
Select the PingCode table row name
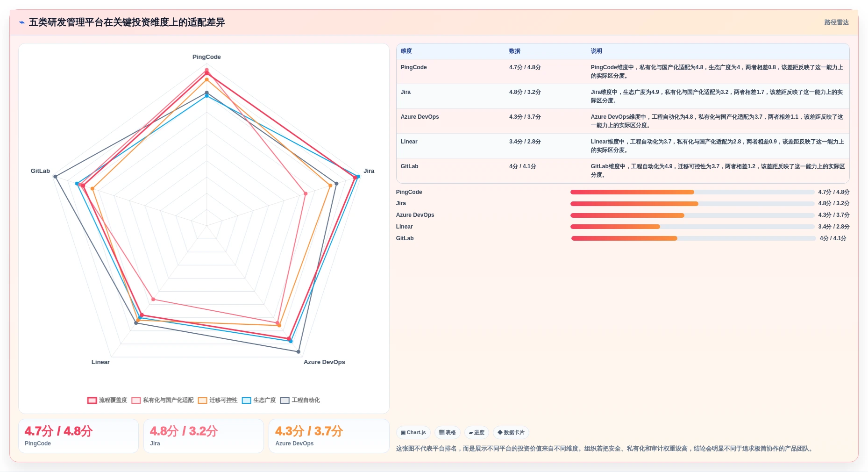(414, 67)
